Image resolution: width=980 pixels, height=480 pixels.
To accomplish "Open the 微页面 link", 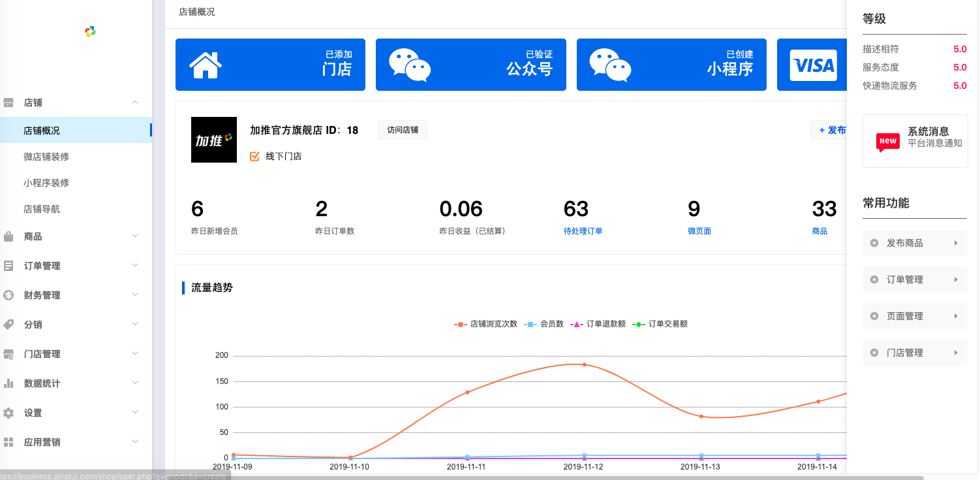I will coord(699,231).
